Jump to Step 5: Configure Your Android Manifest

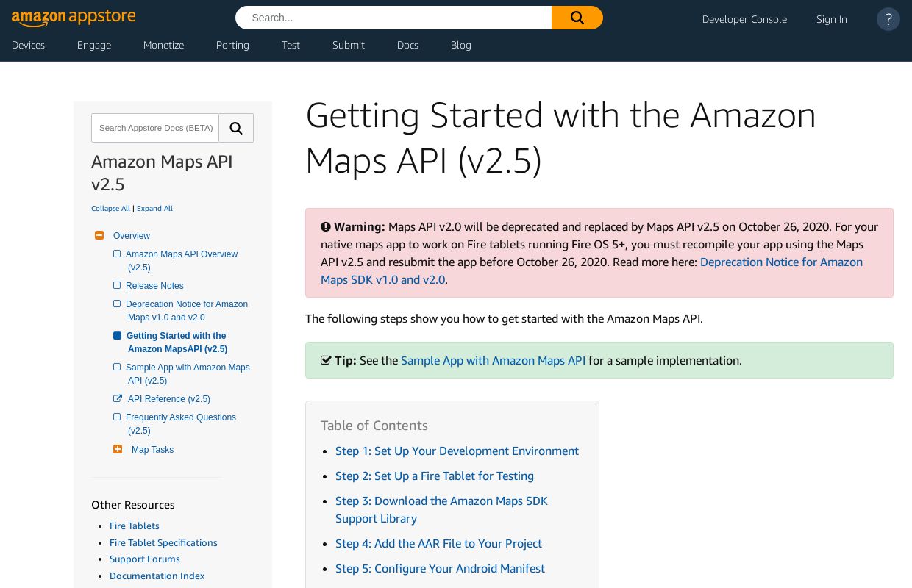[x=440, y=568]
